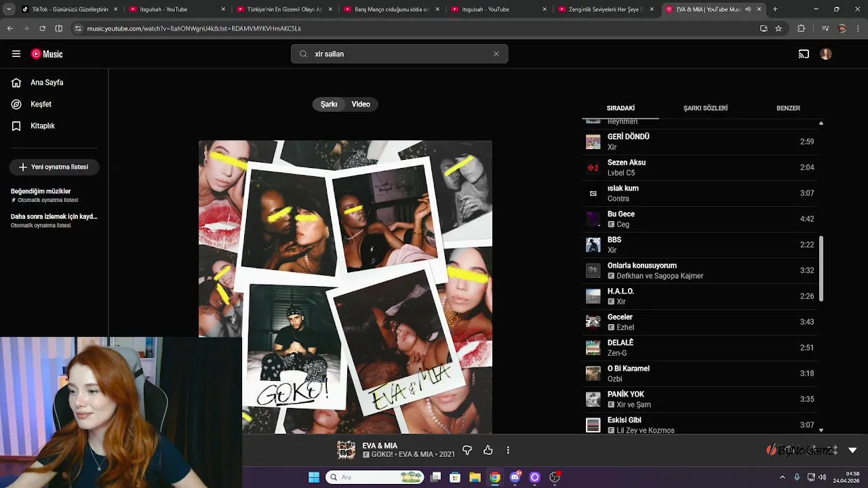
Task: Switch player to Şarkı mode
Action: coord(329,104)
